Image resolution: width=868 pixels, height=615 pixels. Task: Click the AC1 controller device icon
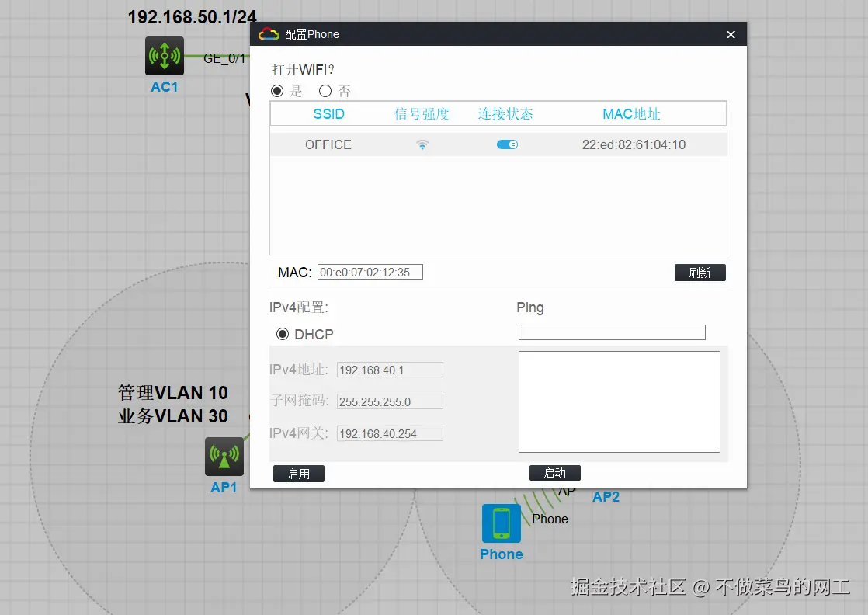(x=165, y=56)
